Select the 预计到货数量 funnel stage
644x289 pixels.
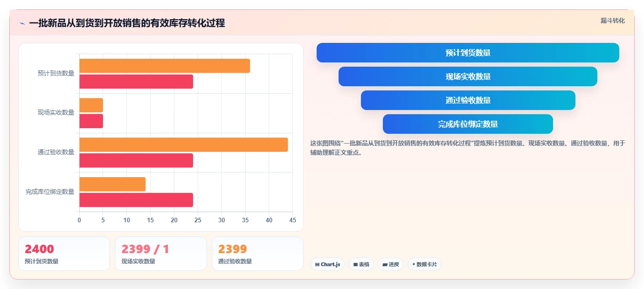pyautogui.click(x=468, y=53)
